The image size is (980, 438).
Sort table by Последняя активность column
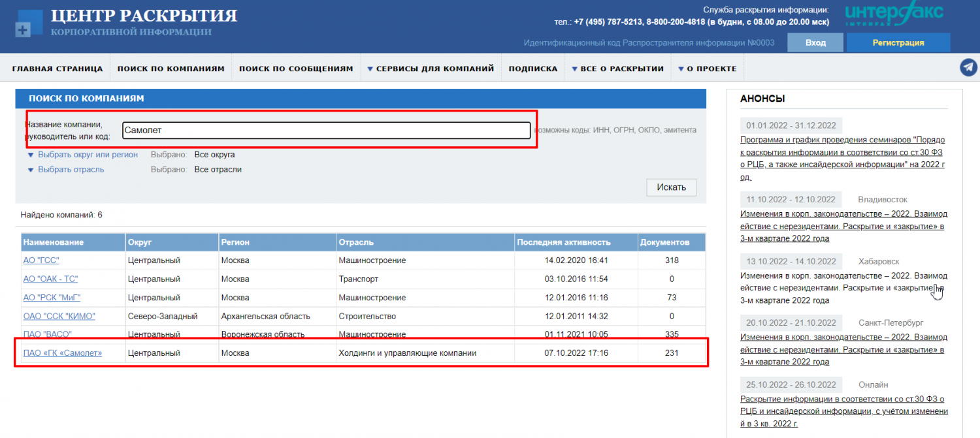click(x=563, y=242)
